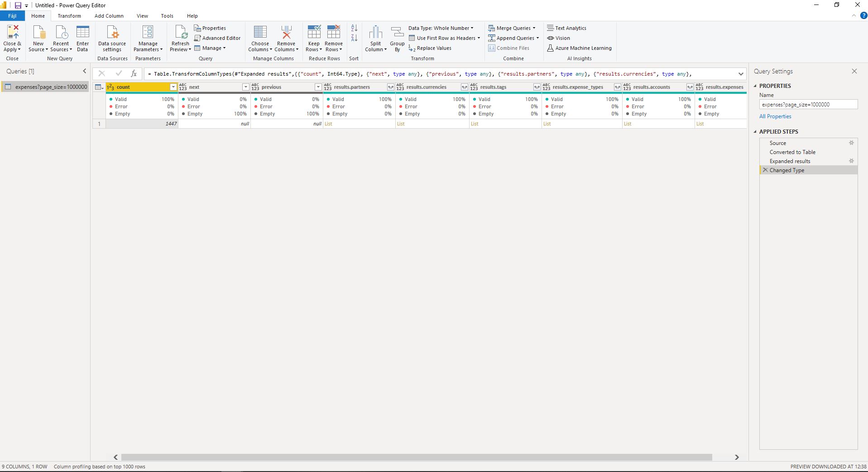Collapse the PROPERTIES section
Viewport: 868px width, 472px height.
coord(755,86)
